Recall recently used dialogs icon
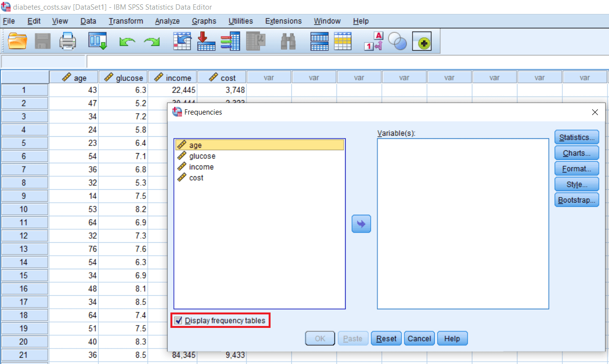 point(97,41)
